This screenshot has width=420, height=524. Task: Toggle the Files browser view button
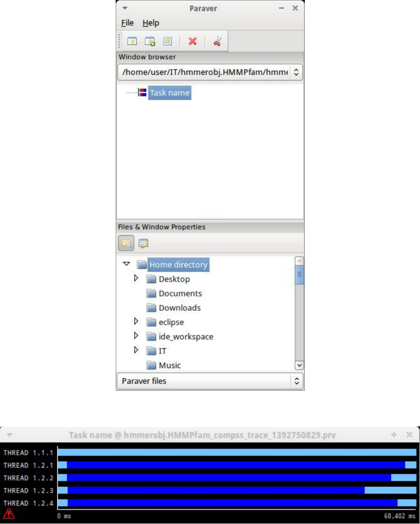[x=126, y=243]
